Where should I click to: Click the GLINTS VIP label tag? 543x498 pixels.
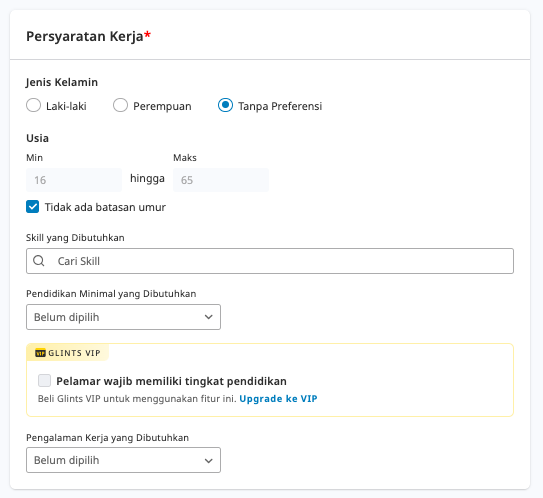pyautogui.click(x=68, y=353)
